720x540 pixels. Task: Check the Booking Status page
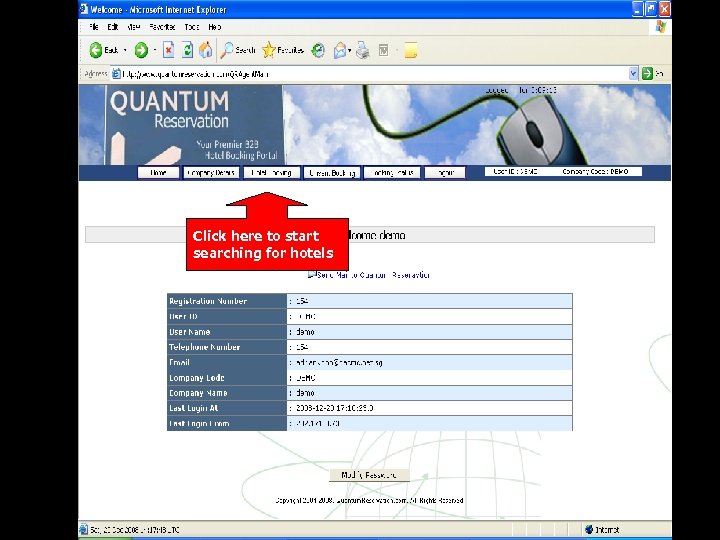[392, 173]
